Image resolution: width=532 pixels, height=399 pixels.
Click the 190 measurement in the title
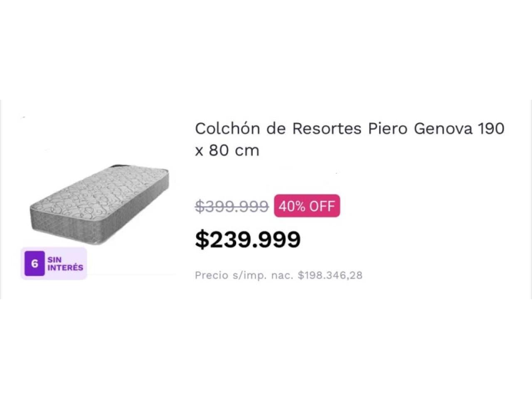click(492, 128)
